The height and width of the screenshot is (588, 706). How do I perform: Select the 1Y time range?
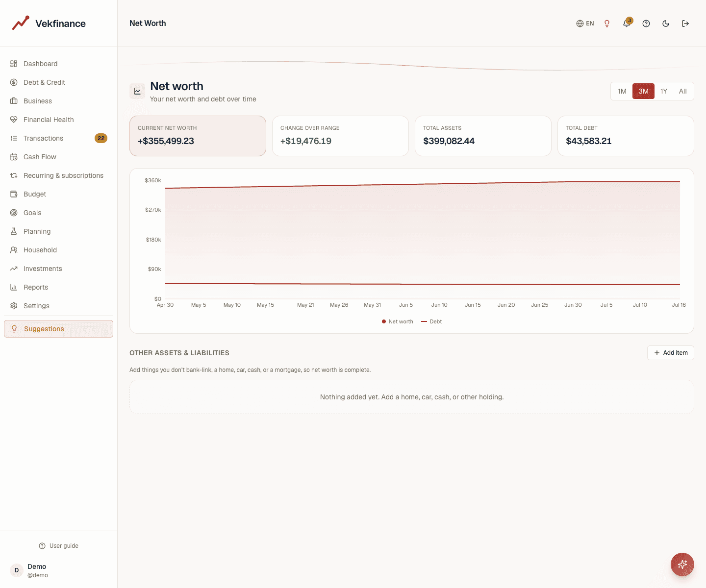(x=664, y=91)
